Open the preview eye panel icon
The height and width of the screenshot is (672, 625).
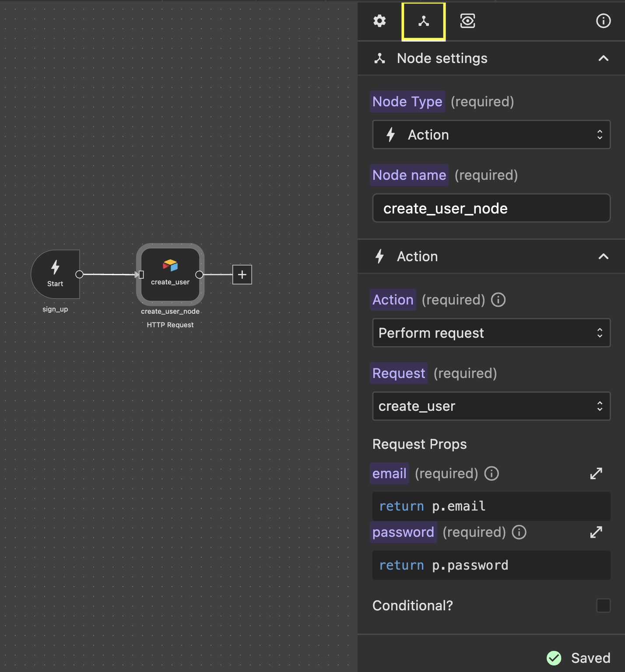[x=467, y=21]
